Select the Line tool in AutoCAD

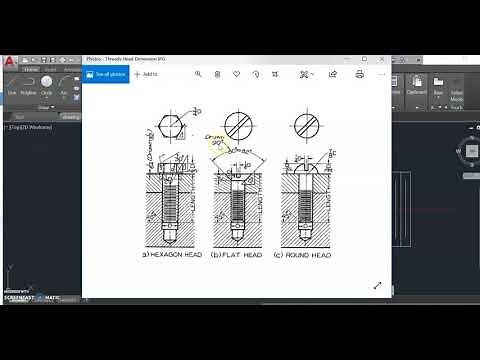(12, 86)
